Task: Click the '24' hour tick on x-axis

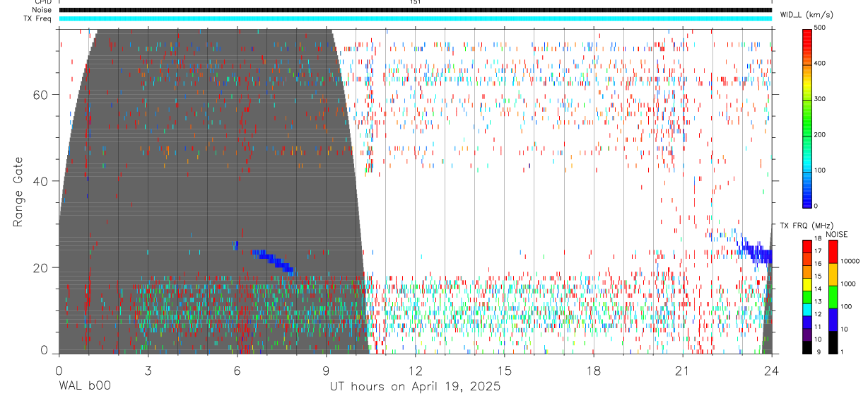Action: pos(771,370)
